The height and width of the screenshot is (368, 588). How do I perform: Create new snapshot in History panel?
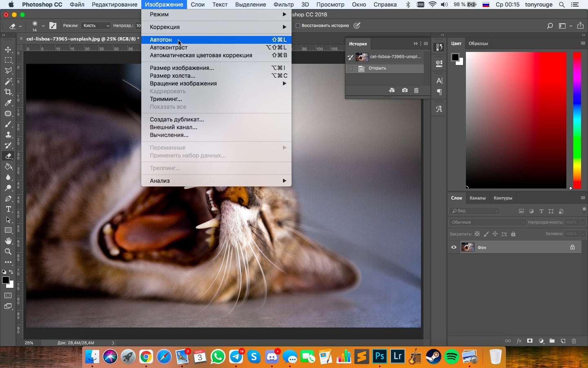click(x=405, y=90)
